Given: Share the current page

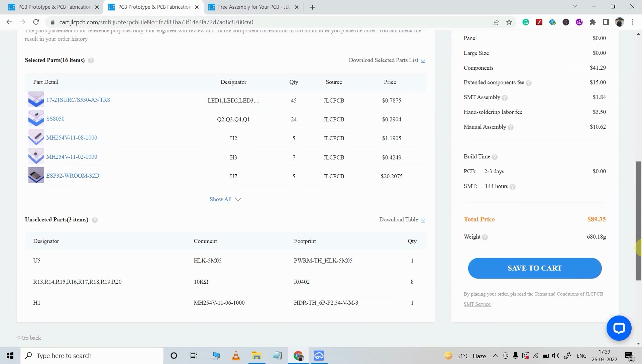Looking at the screenshot, I should point(496,22).
